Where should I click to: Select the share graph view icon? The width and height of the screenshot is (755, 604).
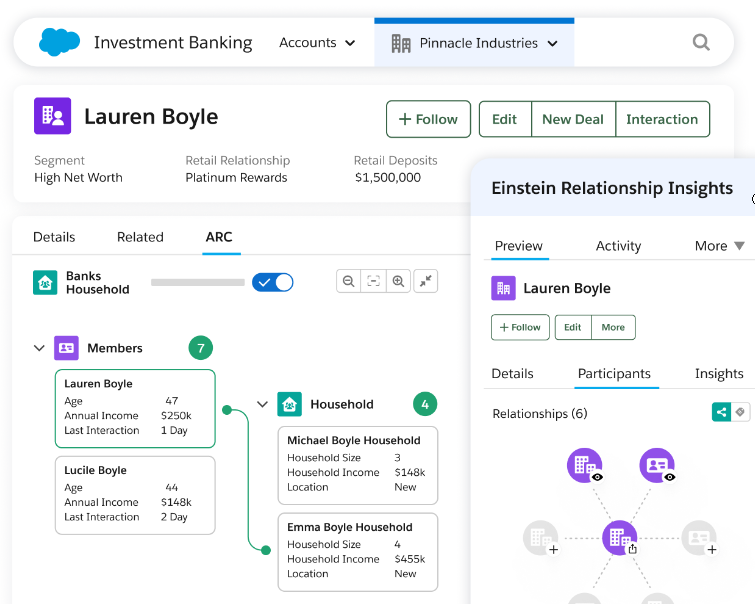721,412
